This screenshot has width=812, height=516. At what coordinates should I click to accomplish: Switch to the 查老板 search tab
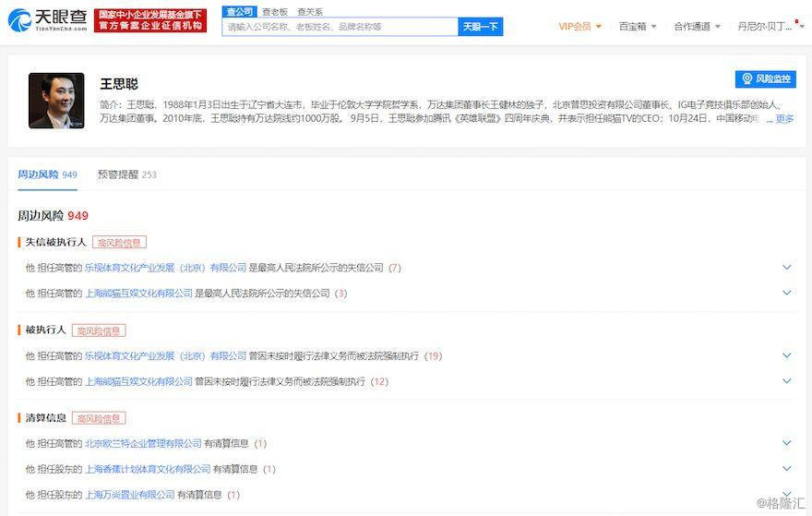(274, 12)
